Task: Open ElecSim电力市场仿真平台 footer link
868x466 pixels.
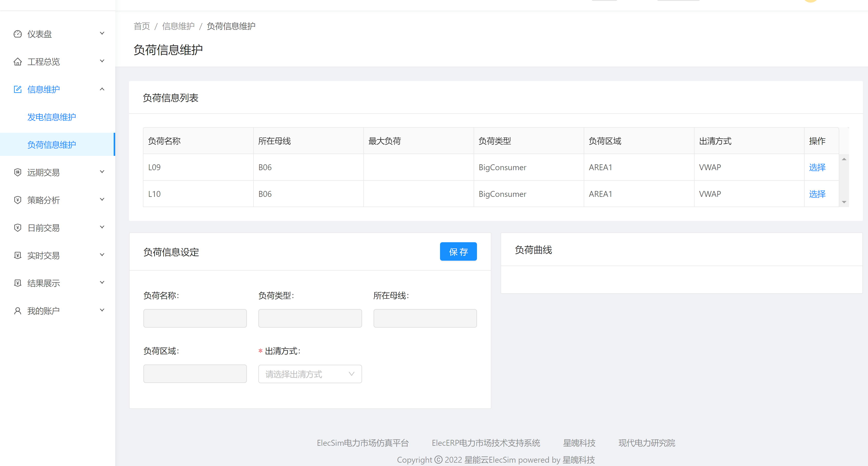Action: [x=363, y=443]
